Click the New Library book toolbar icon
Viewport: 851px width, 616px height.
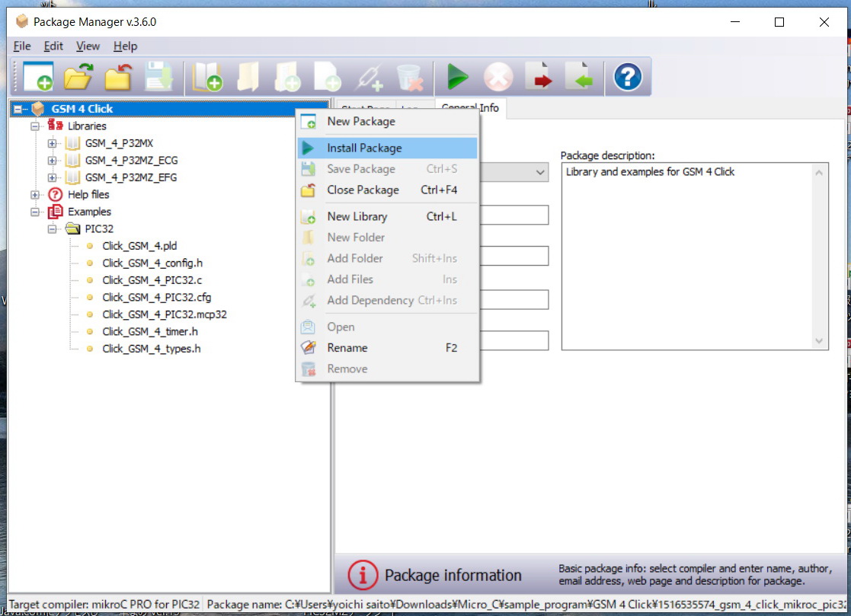(x=207, y=77)
